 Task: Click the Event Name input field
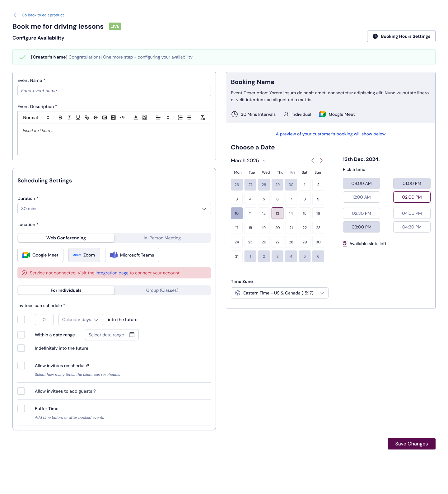click(114, 91)
